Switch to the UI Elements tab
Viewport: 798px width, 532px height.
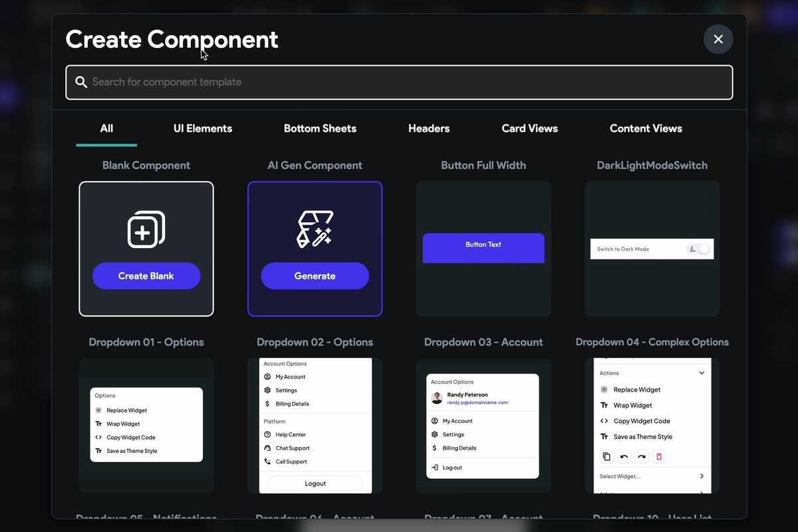(203, 128)
